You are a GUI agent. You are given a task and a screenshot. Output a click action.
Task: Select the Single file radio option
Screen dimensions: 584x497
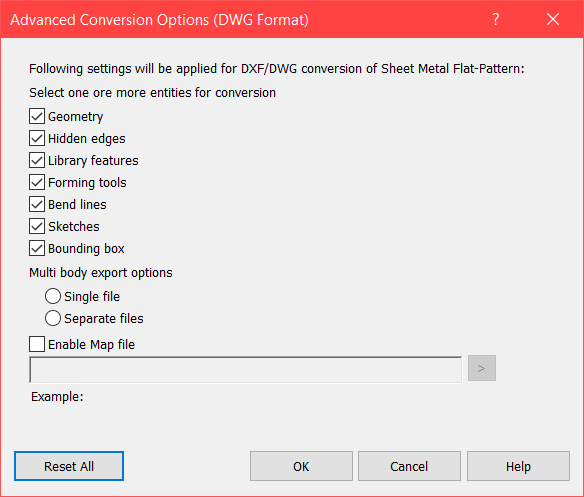pos(53,296)
